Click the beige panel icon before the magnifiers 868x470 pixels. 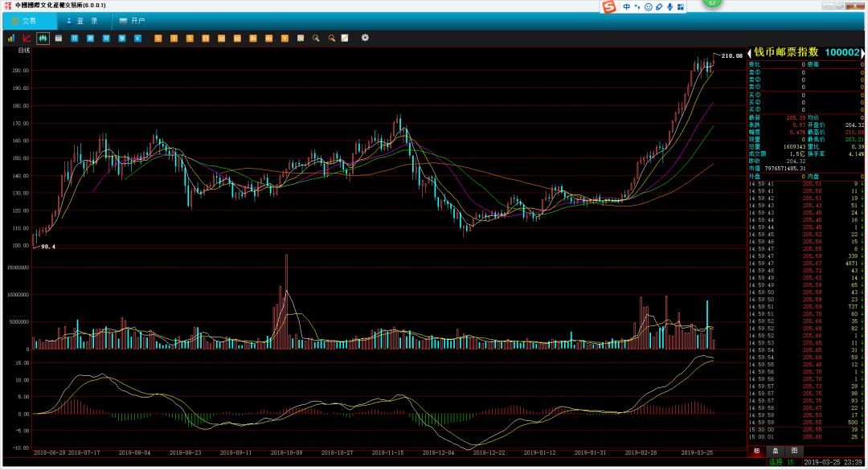click(x=301, y=39)
